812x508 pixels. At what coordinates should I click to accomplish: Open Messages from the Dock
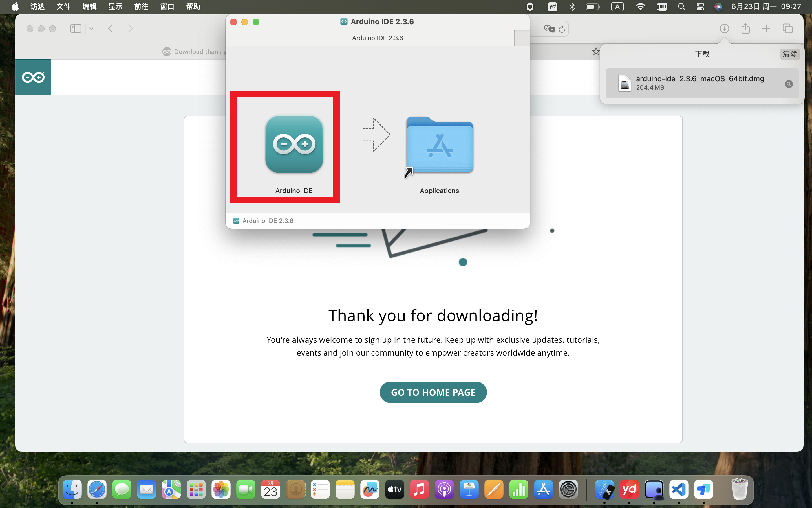pos(122,490)
